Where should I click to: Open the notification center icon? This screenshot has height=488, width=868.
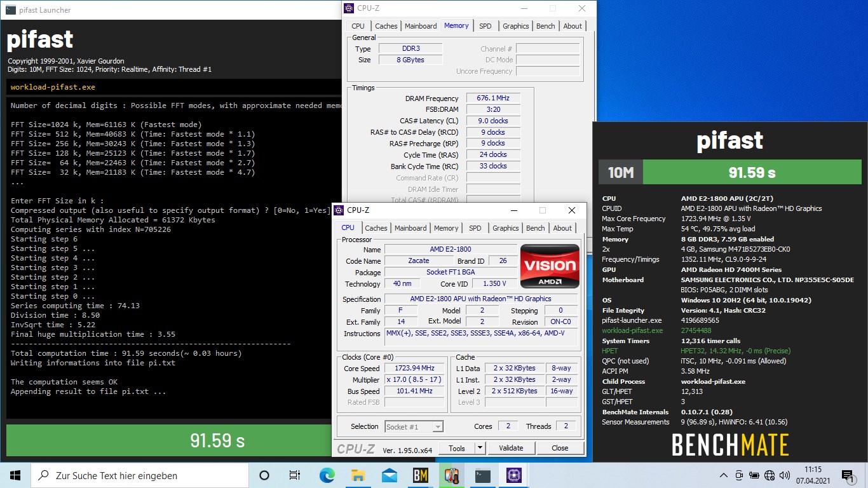(847, 475)
